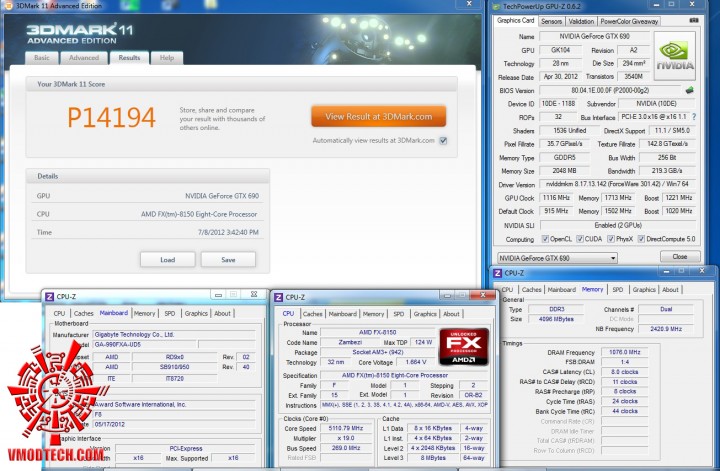Image resolution: width=720 pixels, height=471 pixels.
Task: Click the GPU-Z screenshot camera icon
Action: tap(694, 20)
